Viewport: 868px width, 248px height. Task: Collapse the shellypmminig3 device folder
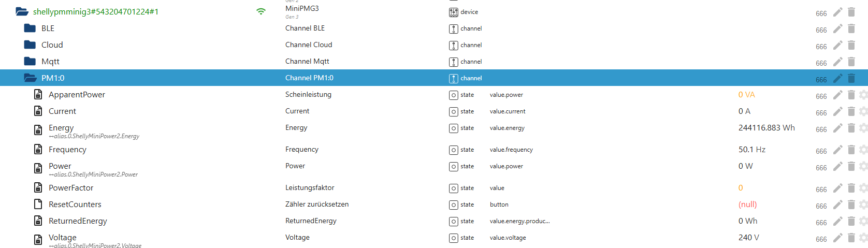pyautogui.click(x=22, y=11)
